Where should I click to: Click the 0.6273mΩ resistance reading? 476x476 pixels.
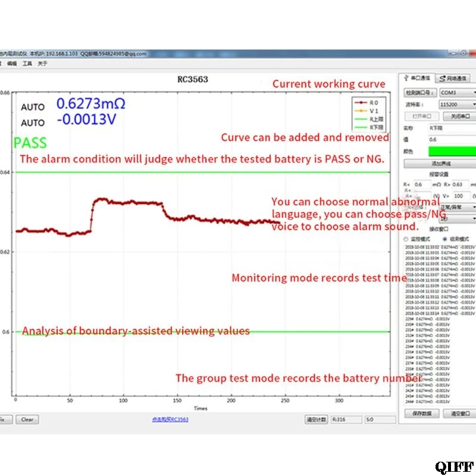(x=91, y=104)
